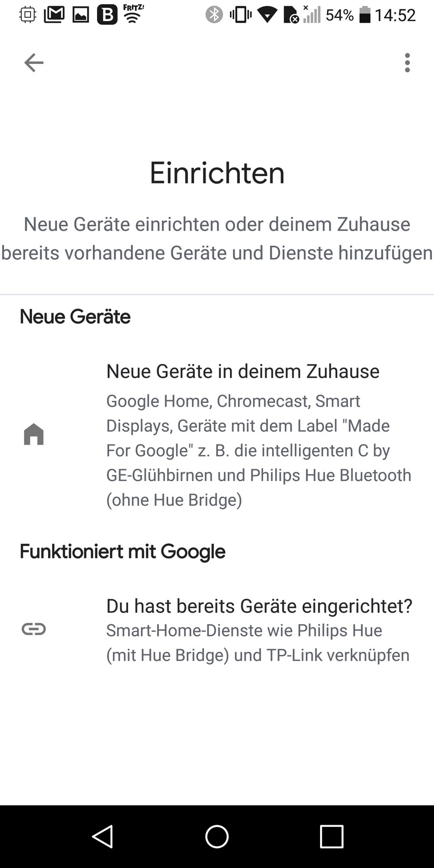Tap the chain link icon
The image size is (434, 868).
[34, 629]
